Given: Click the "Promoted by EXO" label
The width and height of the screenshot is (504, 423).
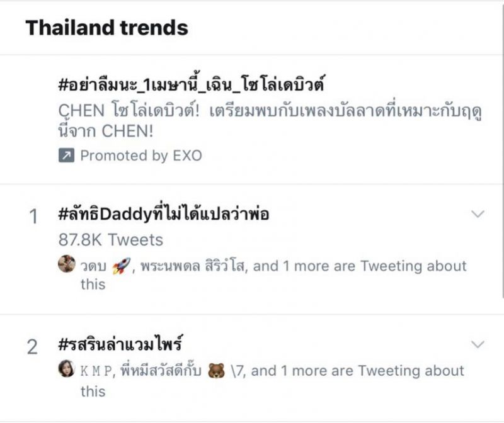Looking at the screenshot, I should 140,155.
